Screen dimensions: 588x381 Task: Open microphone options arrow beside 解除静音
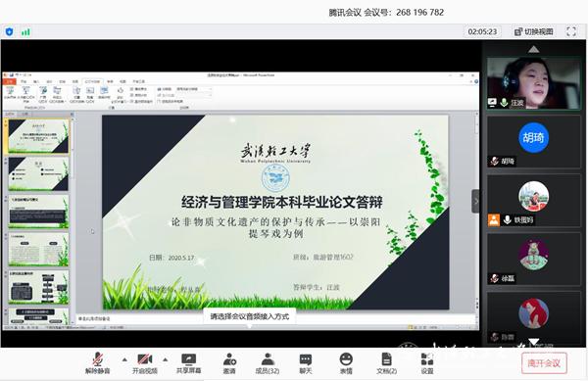[124, 359]
